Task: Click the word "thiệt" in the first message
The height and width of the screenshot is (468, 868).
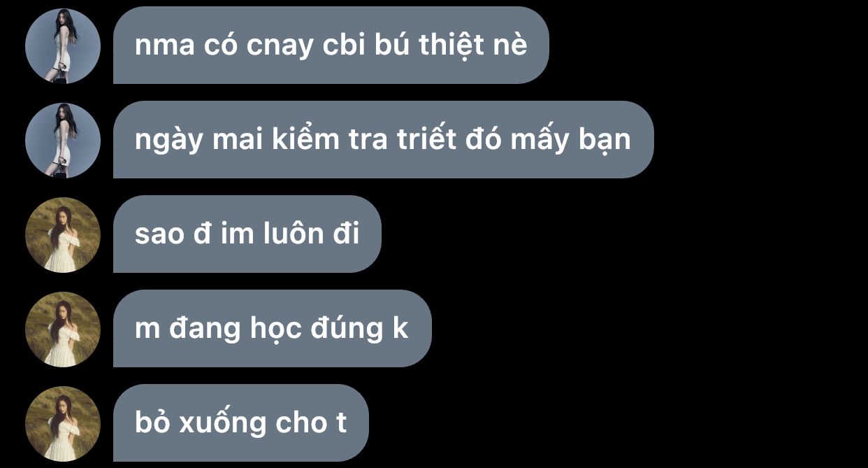Action: [461, 45]
